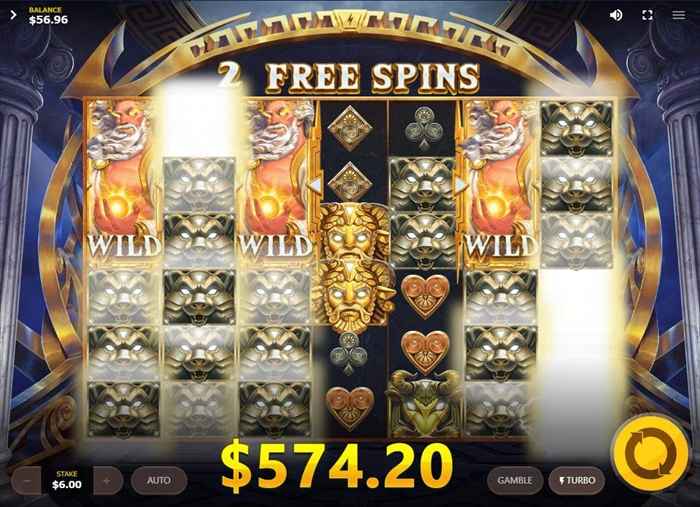This screenshot has height=507, width=700.
Task: Click the $574.20 win amount
Action: tap(337, 465)
